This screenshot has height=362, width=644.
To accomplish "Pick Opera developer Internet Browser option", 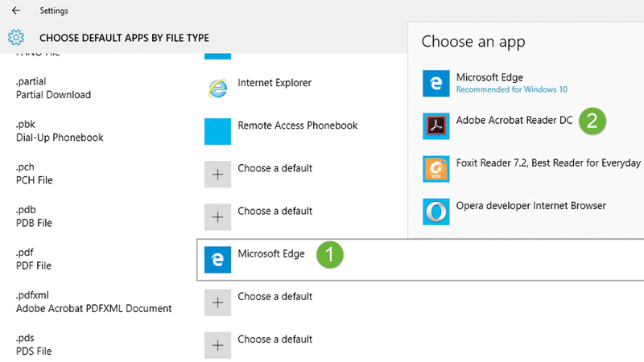I will click(x=530, y=206).
